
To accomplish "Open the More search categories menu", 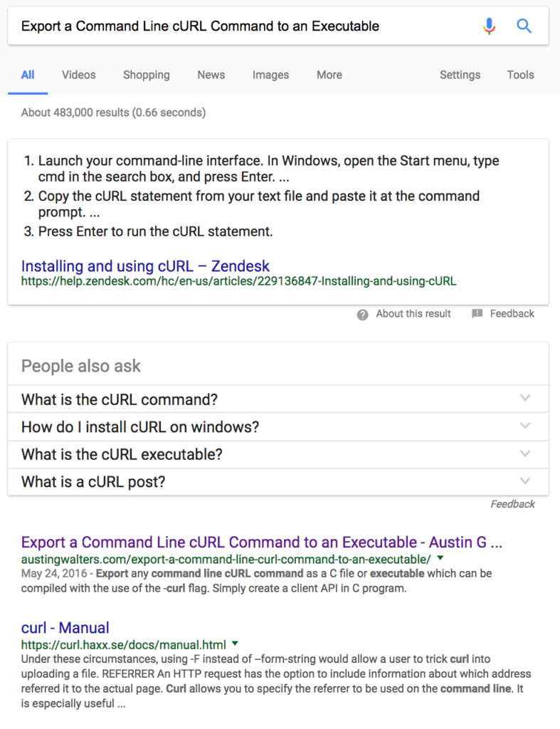I will [329, 75].
